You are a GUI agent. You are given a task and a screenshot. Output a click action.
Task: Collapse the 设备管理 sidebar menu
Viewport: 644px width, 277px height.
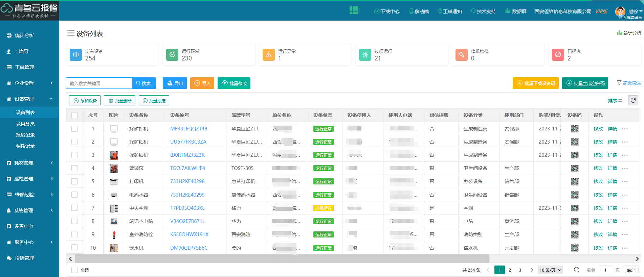(29, 99)
